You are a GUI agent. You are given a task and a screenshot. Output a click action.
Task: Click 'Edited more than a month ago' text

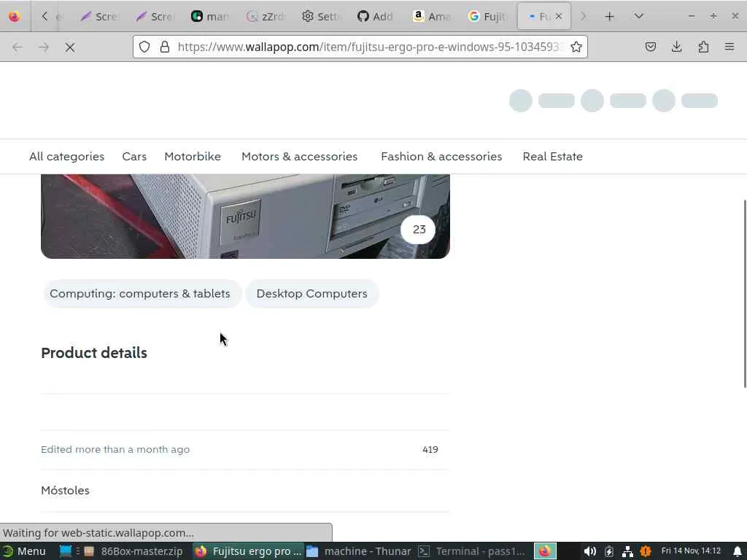pyautogui.click(x=115, y=449)
